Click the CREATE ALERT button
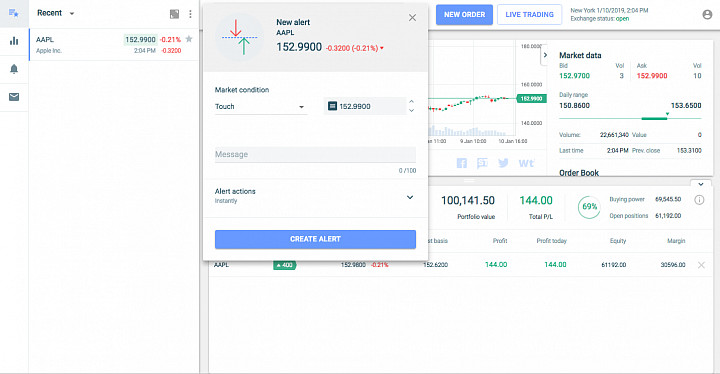This screenshot has width=720, height=374. coord(315,239)
